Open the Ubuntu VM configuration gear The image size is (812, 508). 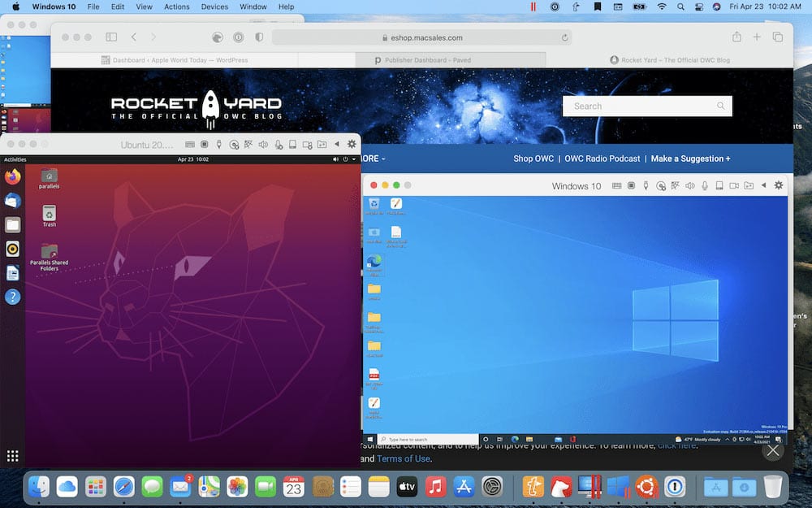point(352,144)
